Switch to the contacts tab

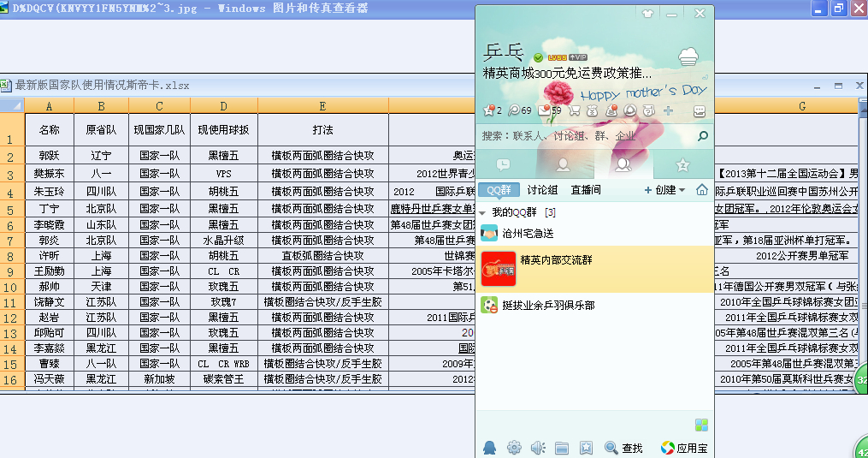point(563,164)
